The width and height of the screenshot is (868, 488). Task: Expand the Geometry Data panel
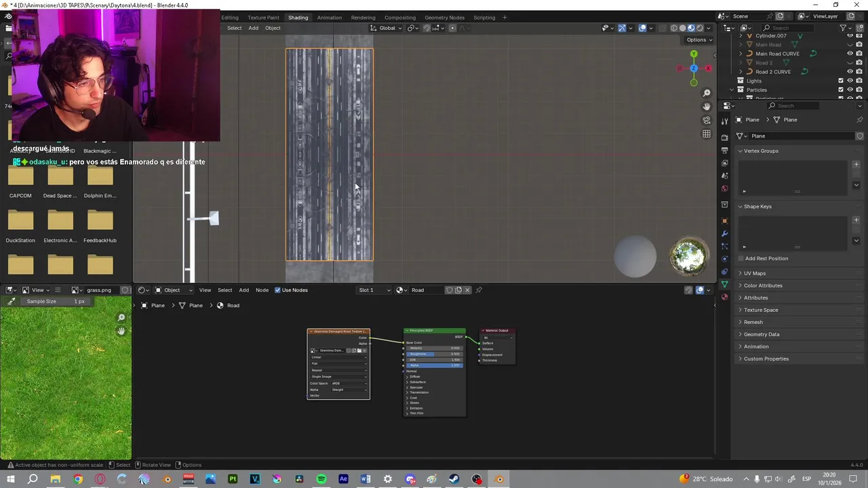pyautogui.click(x=761, y=334)
